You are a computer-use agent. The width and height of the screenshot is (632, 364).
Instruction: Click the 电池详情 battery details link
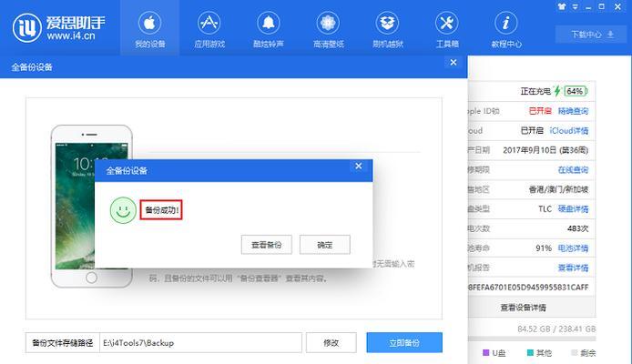click(574, 248)
